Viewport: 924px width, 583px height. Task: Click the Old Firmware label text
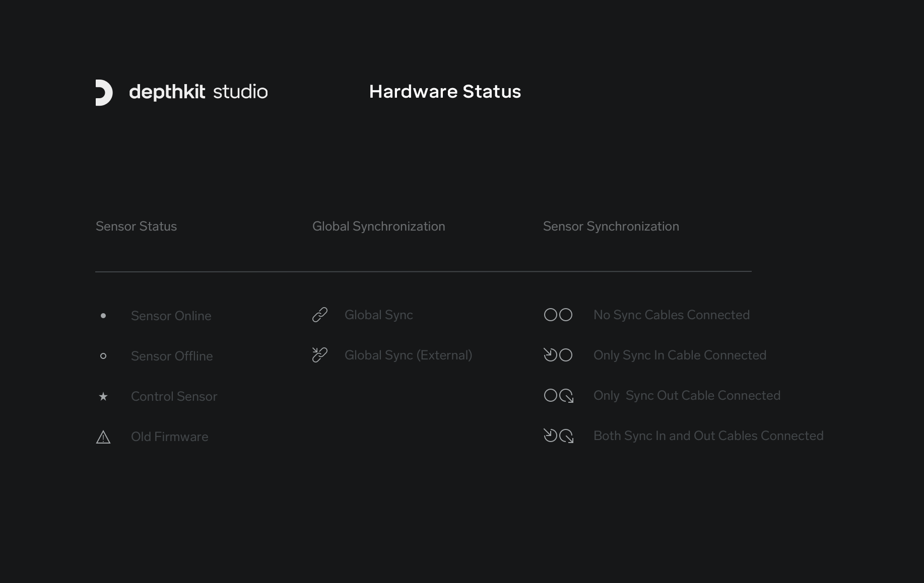169,436
